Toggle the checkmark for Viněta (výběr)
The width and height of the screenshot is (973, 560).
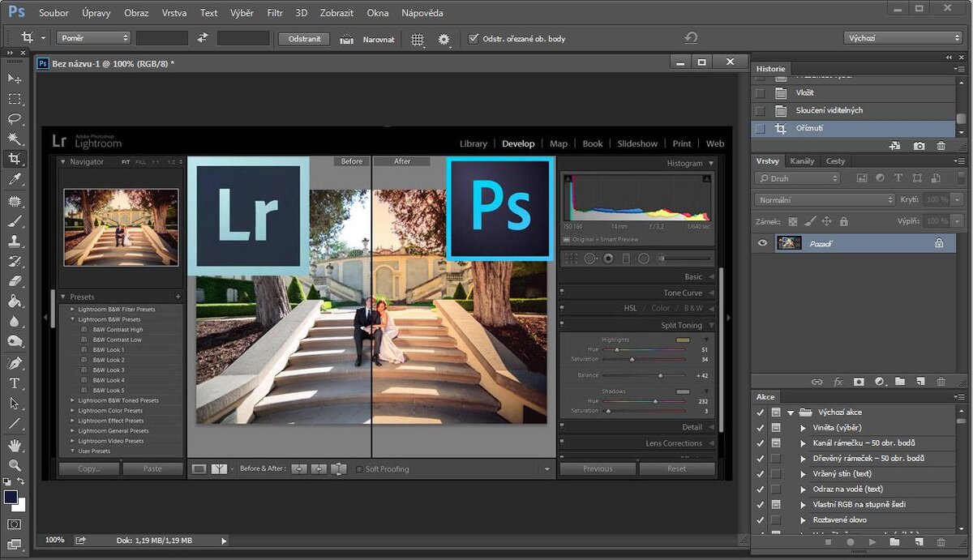(x=760, y=427)
